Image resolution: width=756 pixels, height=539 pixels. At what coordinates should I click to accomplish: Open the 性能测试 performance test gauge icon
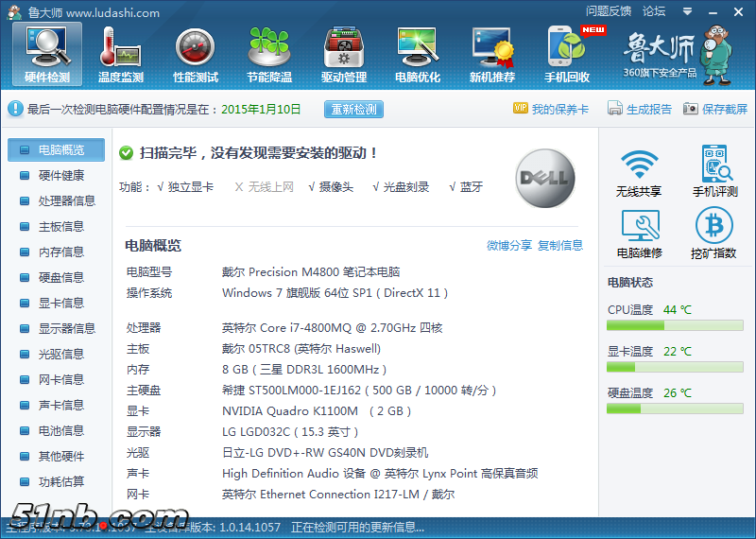coord(196,54)
